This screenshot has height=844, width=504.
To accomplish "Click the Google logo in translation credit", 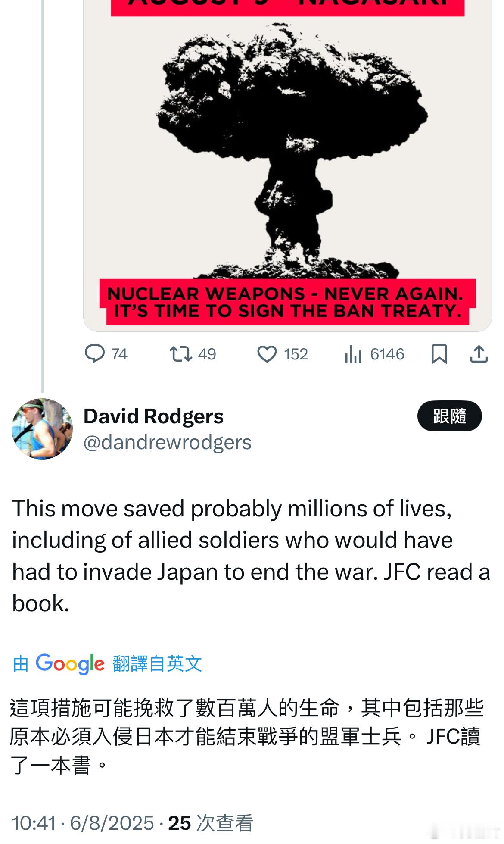I will pos(70,664).
